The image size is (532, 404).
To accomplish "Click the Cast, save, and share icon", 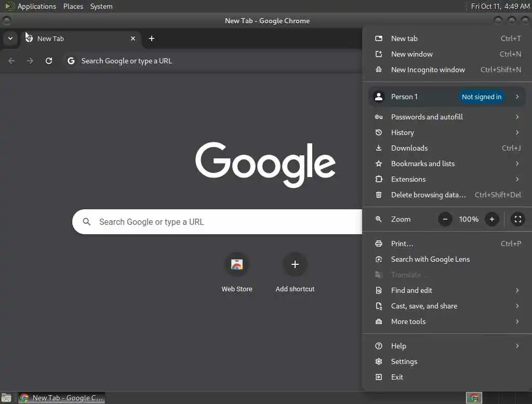I will pyautogui.click(x=379, y=306).
